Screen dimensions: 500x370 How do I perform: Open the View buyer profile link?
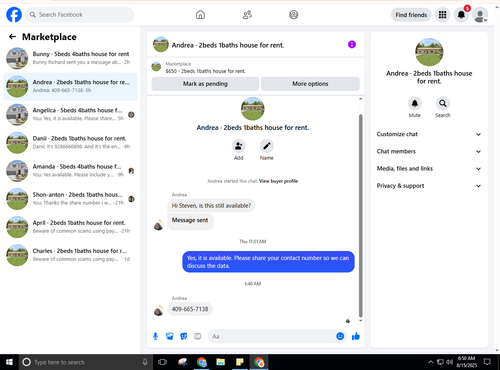click(x=278, y=181)
